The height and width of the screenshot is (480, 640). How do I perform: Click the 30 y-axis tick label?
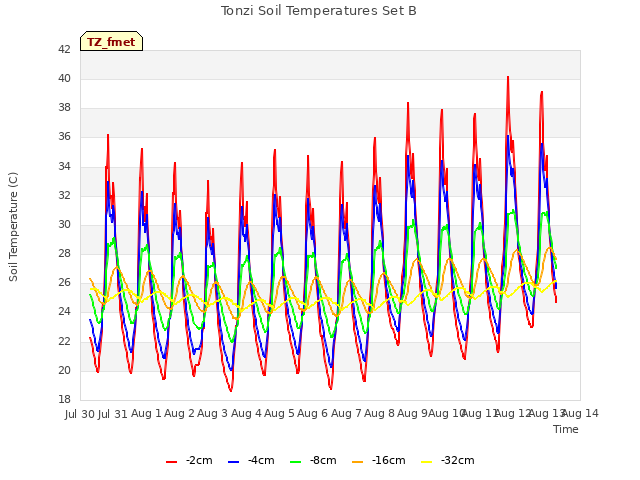coord(64,224)
